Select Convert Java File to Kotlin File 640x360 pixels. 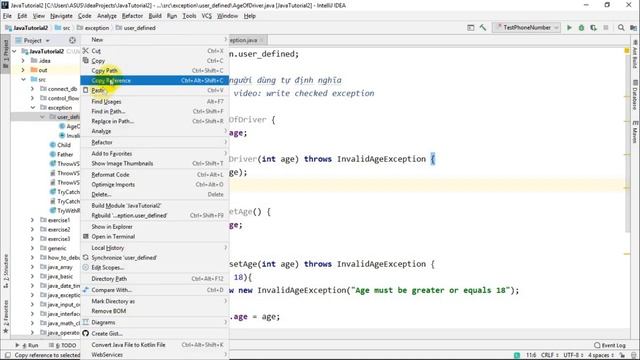click(155, 345)
